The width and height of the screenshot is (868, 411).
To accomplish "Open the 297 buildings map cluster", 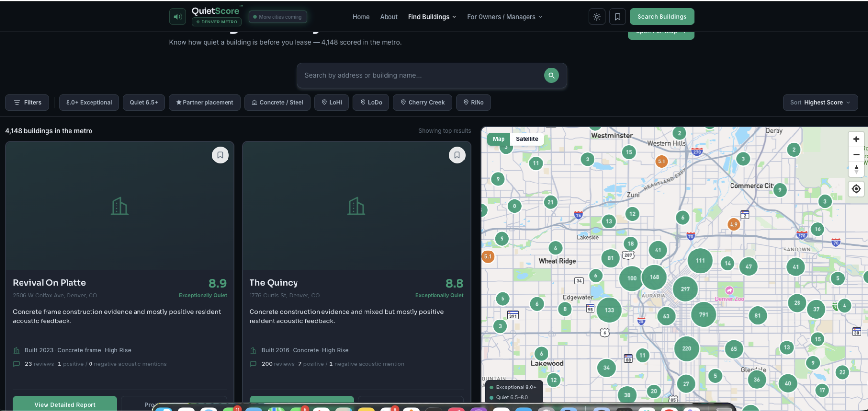I will click(x=685, y=289).
